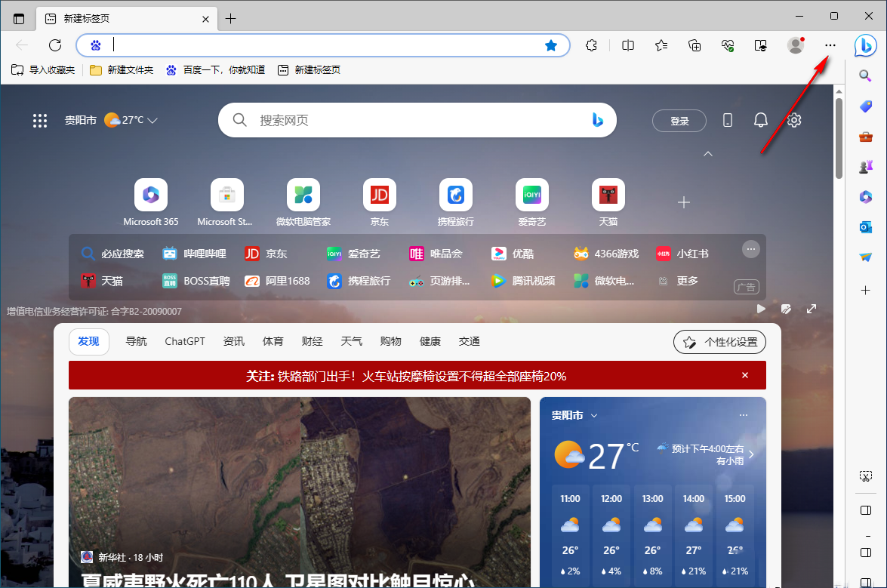Open the page settings gear icon
Viewport: 887px width, 588px height.
(x=794, y=120)
